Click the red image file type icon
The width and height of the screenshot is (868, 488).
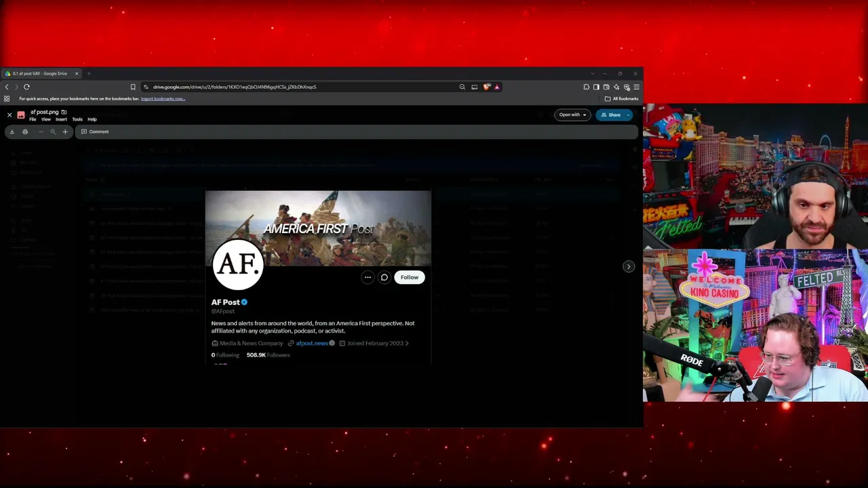click(x=21, y=115)
